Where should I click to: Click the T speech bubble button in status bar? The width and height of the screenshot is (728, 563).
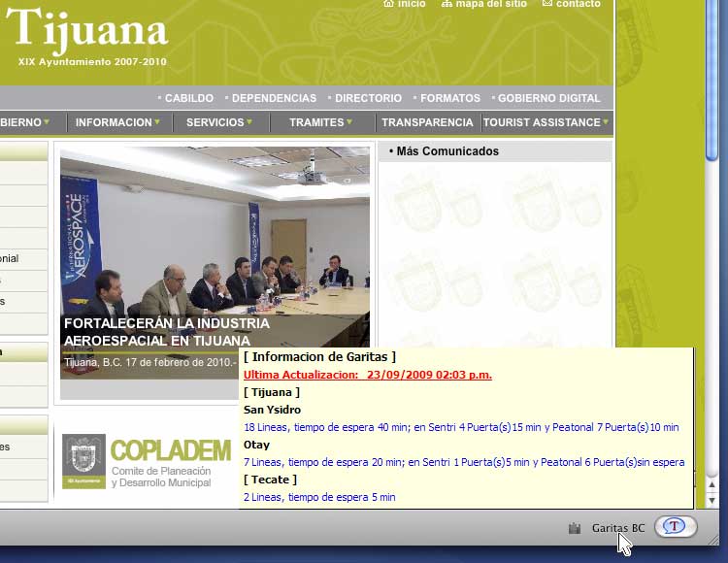pyautogui.click(x=675, y=527)
